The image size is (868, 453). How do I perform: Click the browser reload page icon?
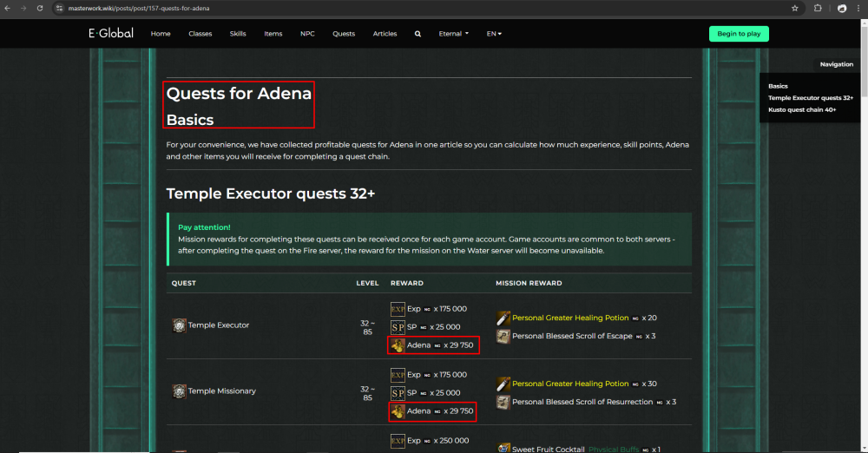click(x=40, y=8)
